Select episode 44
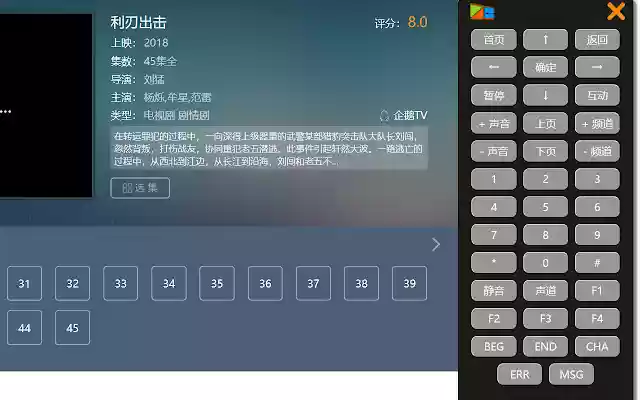 pyautogui.click(x=24, y=328)
